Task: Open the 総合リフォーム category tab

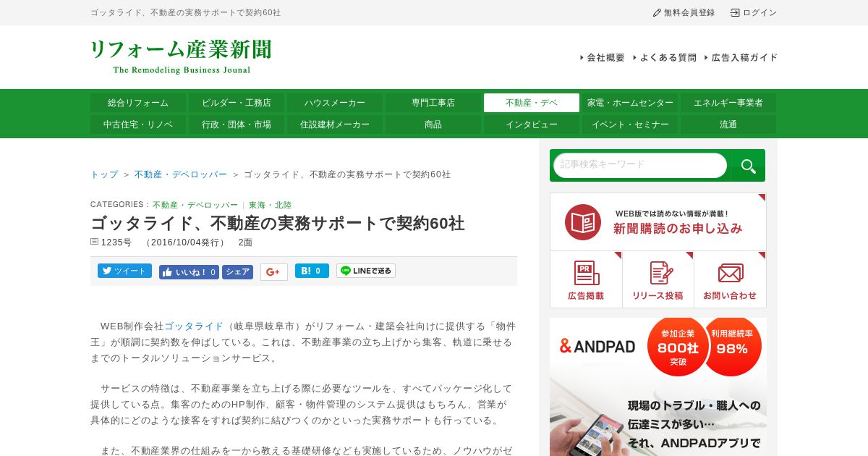Action: coord(138,103)
